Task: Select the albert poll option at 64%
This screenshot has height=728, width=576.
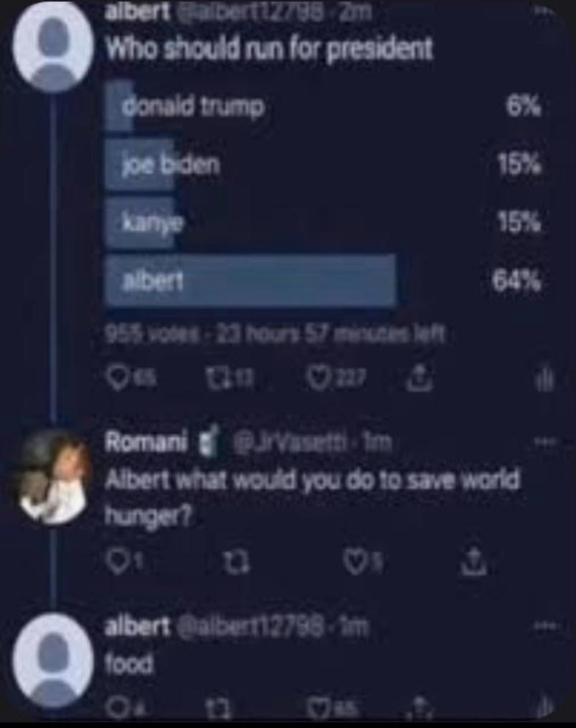Action: point(323,281)
